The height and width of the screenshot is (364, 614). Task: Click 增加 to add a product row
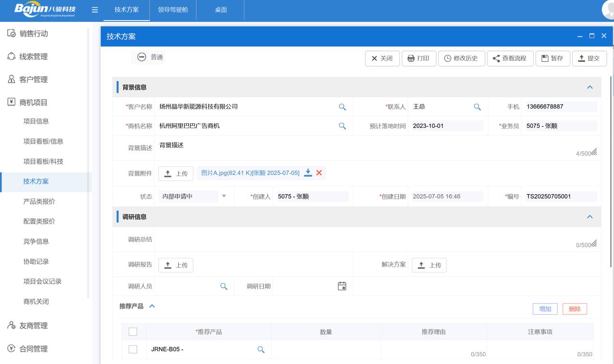545,309
